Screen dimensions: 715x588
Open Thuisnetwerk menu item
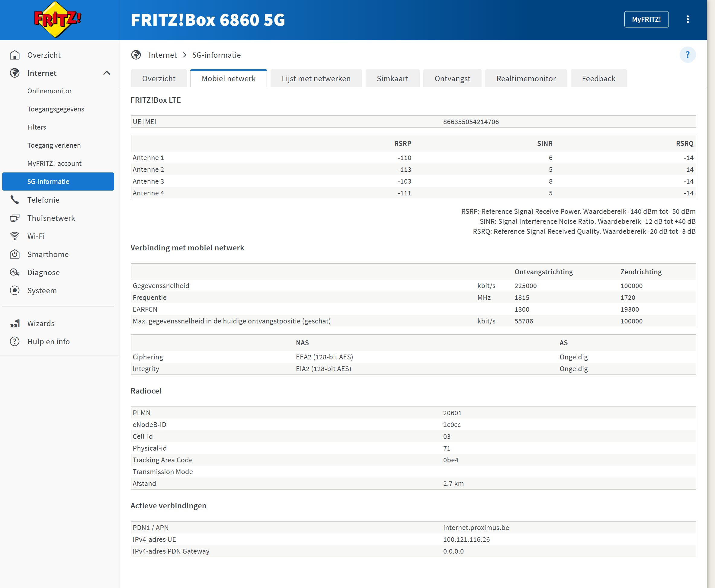click(51, 218)
